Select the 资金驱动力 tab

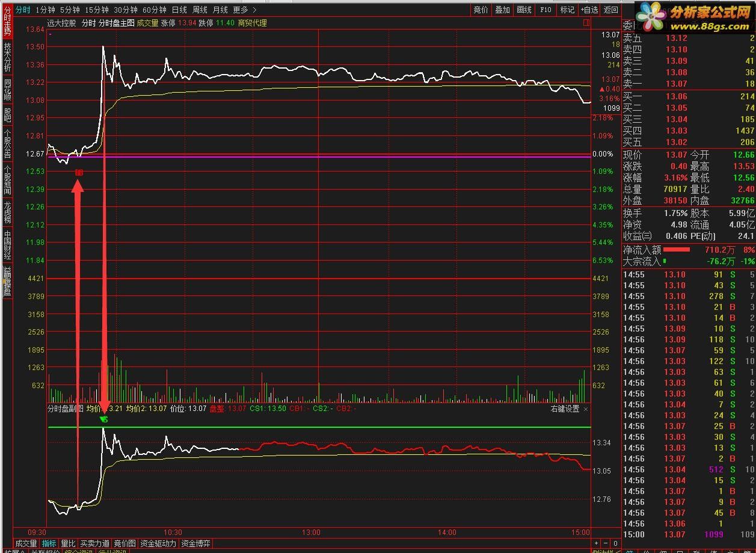click(x=158, y=543)
